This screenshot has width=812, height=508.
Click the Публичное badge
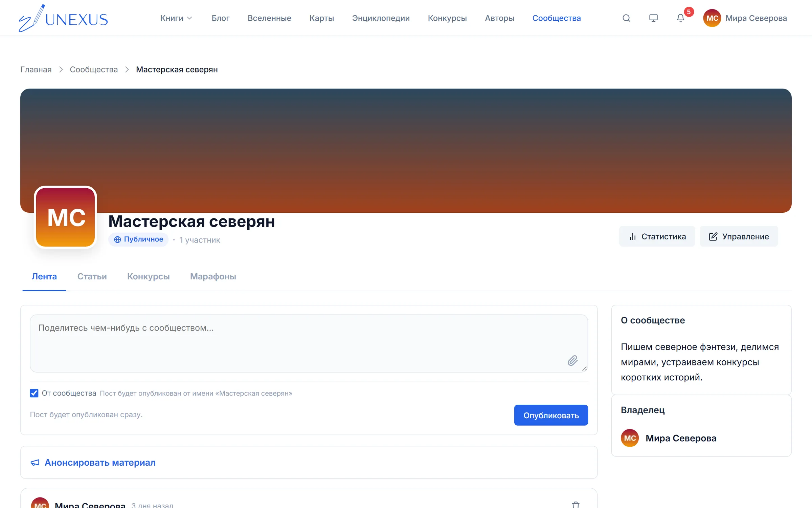[138, 239]
